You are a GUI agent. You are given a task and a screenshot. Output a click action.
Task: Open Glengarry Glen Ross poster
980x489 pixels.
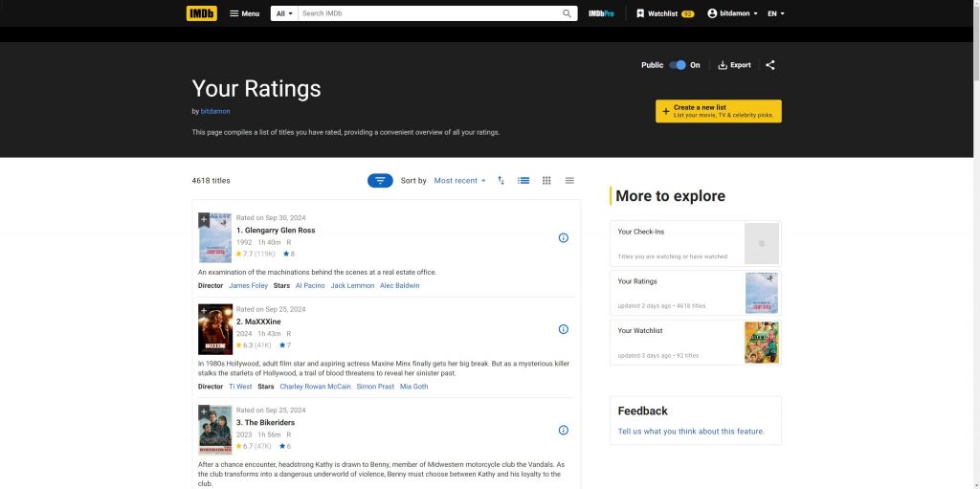pos(215,237)
